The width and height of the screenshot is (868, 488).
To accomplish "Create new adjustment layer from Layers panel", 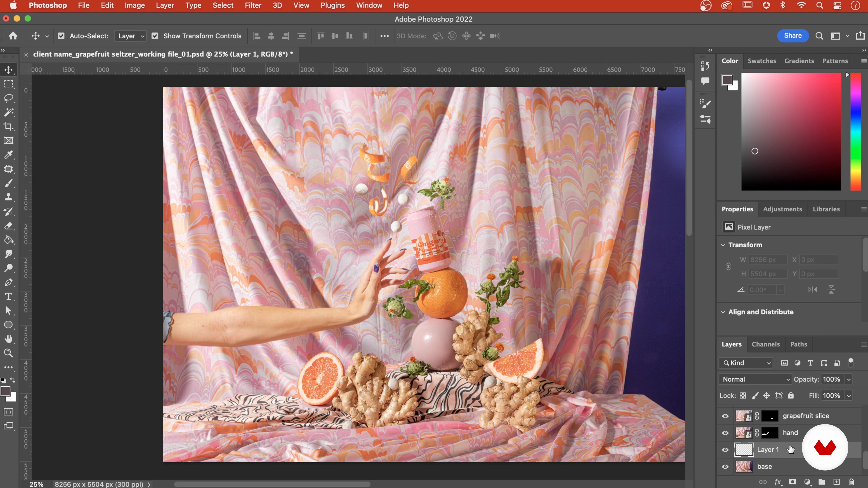I will tap(807, 482).
